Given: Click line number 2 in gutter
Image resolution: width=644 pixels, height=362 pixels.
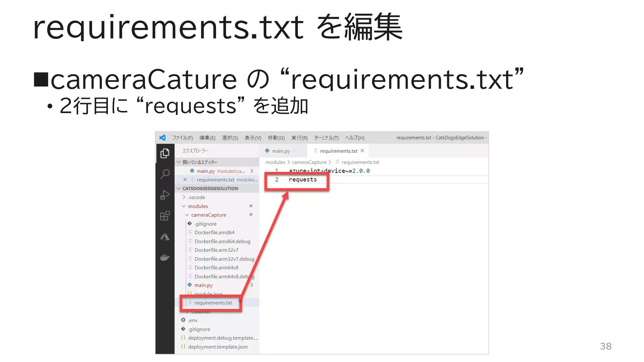Looking at the screenshot, I should click(277, 179).
